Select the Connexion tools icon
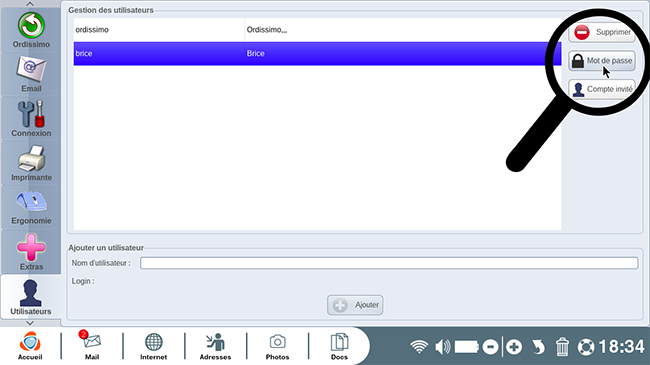The height and width of the screenshot is (365, 650). [x=31, y=119]
